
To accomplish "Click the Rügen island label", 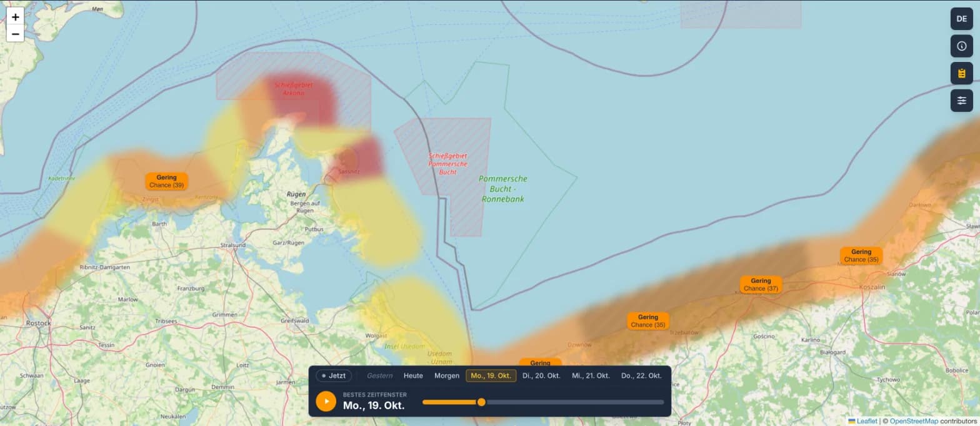I will click(296, 194).
